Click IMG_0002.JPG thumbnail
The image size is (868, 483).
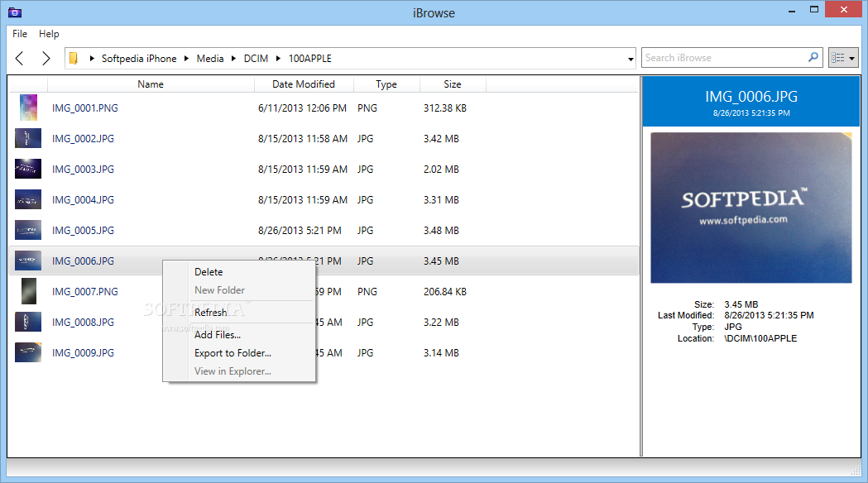coord(28,138)
